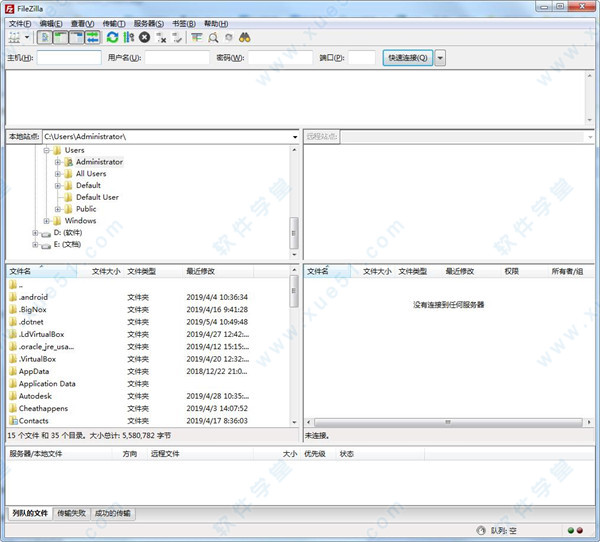Screen dimensions: 600x542
Task: Open the Site Manager icon
Action: pyautogui.click(x=15, y=38)
